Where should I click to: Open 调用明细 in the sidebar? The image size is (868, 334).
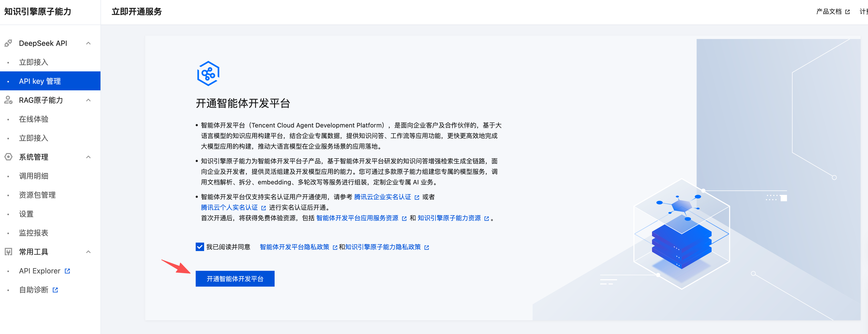click(34, 176)
